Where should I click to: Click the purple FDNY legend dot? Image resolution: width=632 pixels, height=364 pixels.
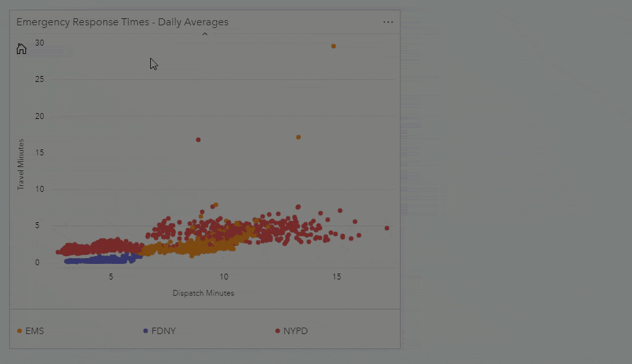(x=146, y=331)
